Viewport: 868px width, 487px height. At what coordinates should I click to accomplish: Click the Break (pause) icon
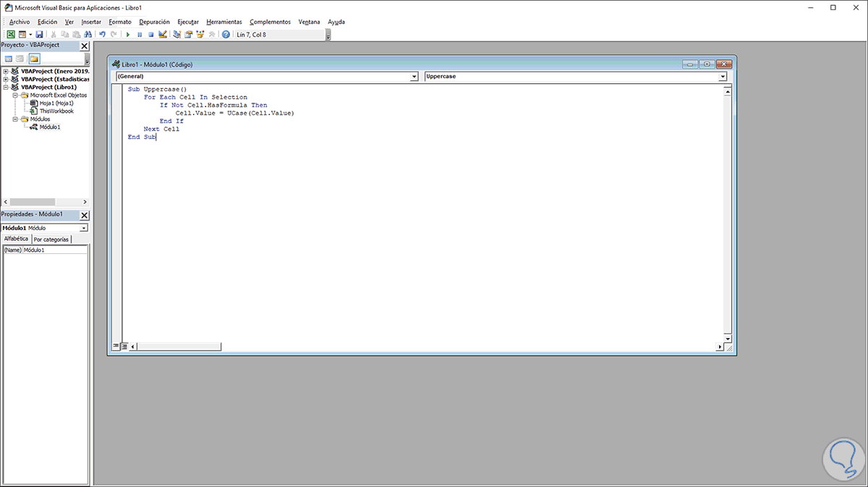point(140,34)
